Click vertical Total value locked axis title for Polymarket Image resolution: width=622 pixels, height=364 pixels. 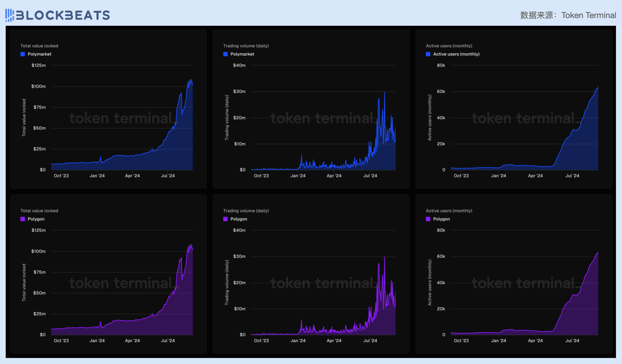(x=24, y=117)
